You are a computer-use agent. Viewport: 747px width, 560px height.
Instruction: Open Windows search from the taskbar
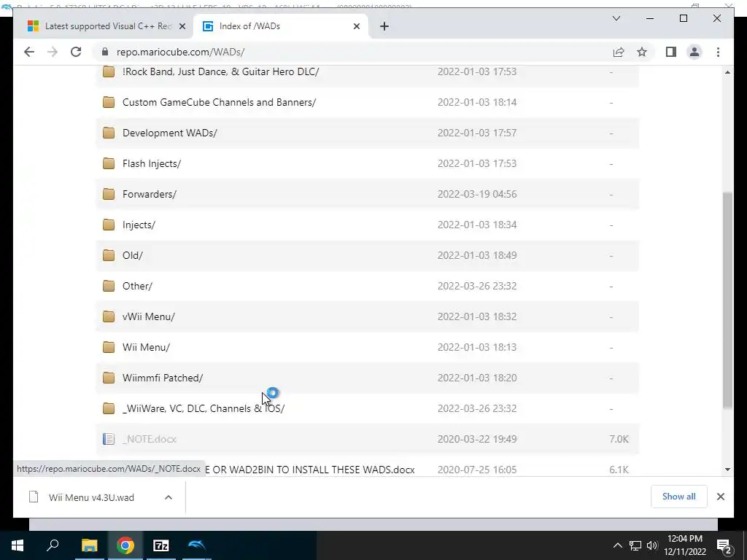click(x=53, y=545)
